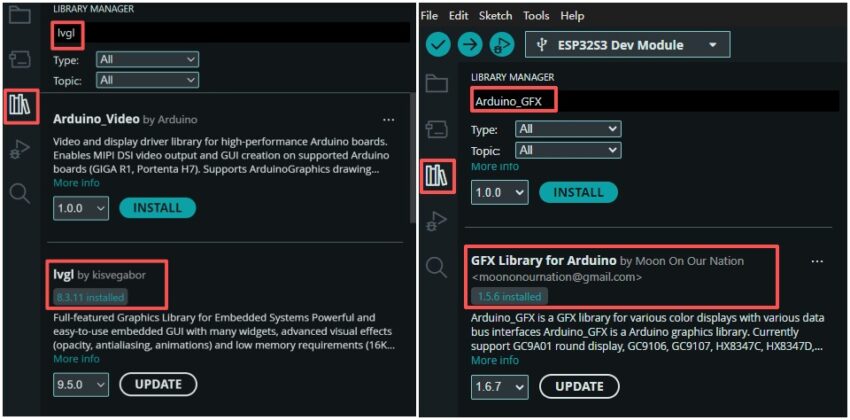Click moononournation@gmail.com email text

click(557, 277)
